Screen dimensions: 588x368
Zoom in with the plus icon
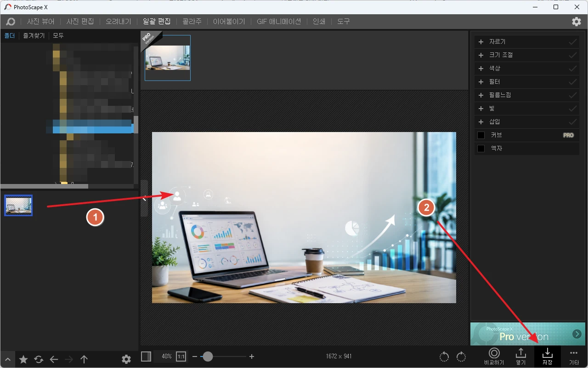click(x=251, y=356)
